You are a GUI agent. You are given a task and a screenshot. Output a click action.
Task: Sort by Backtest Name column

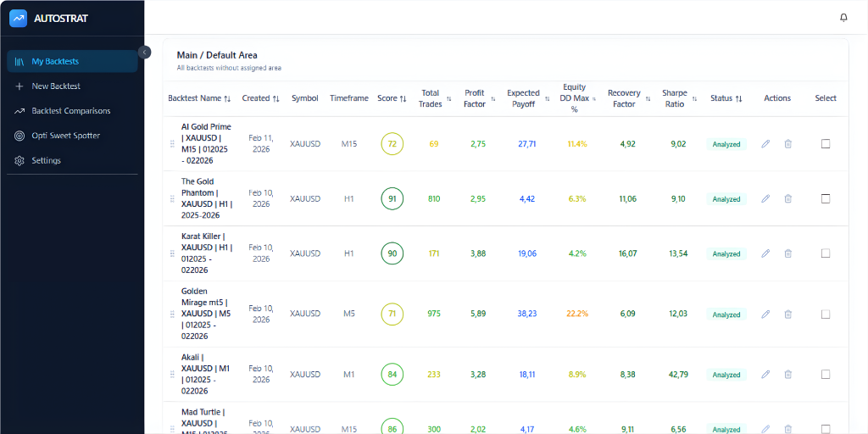pos(199,98)
